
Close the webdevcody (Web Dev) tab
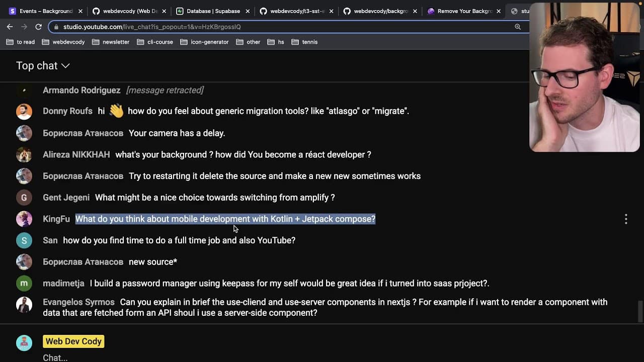164,11
